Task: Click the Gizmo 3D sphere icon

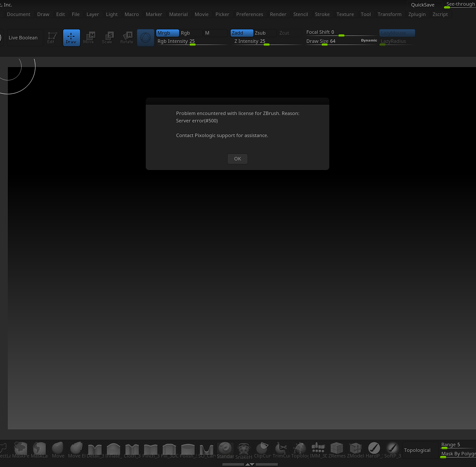Action: (x=145, y=38)
